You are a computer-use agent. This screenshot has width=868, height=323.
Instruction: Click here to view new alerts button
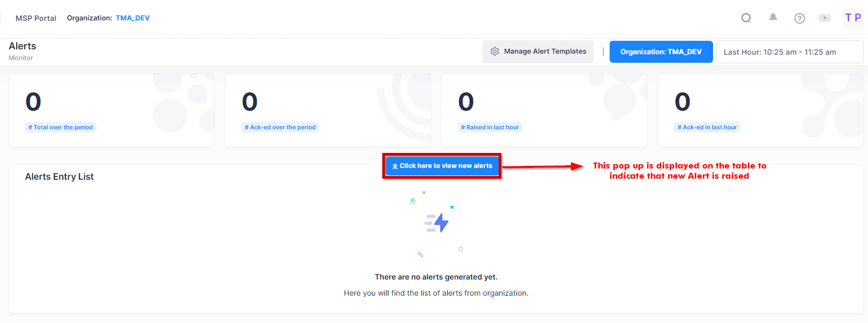[442, 166]
